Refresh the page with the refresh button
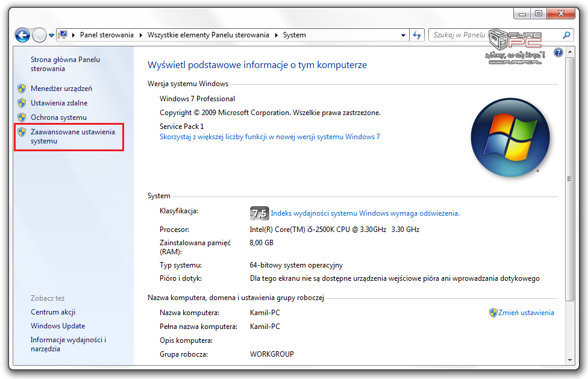 click(417, 35)
